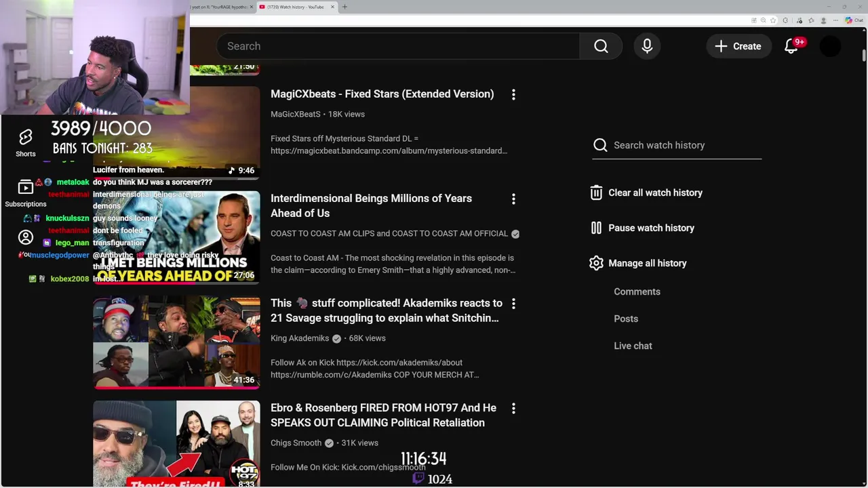Open the Comments history link

click(637, 291)
